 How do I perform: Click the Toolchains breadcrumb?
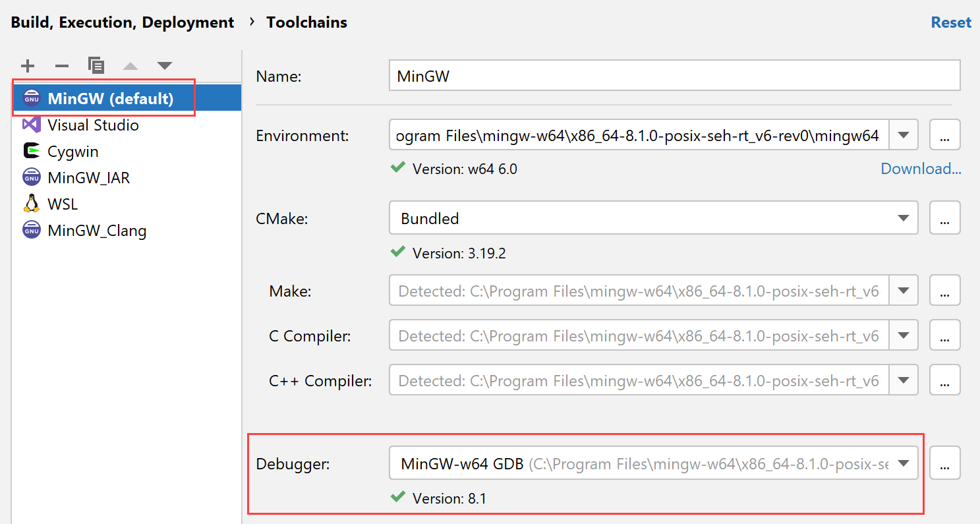306,22
